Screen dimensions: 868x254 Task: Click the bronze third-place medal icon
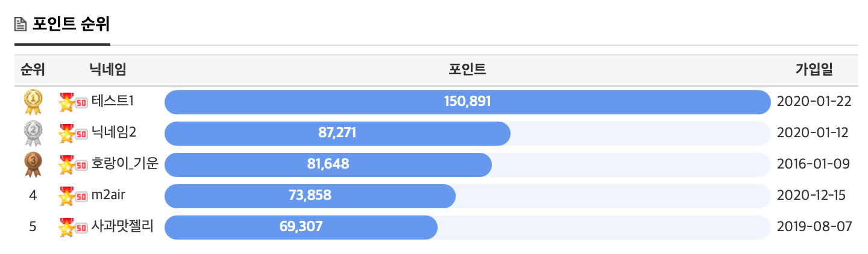pos(33,164)
